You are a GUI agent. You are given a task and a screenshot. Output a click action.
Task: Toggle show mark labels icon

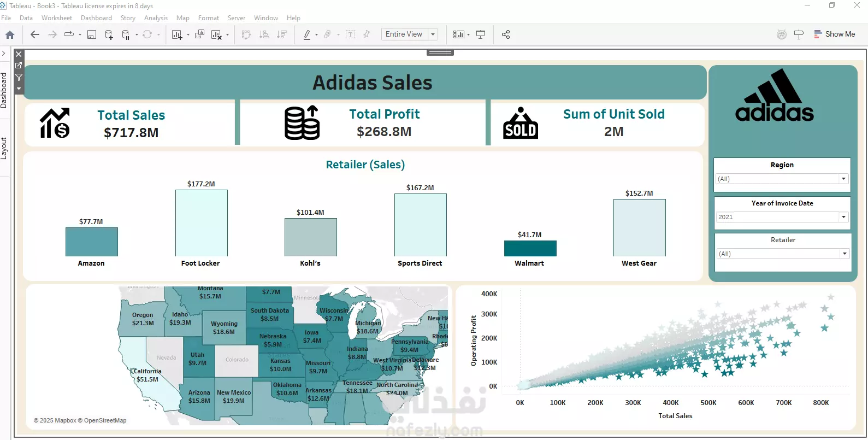351,34
